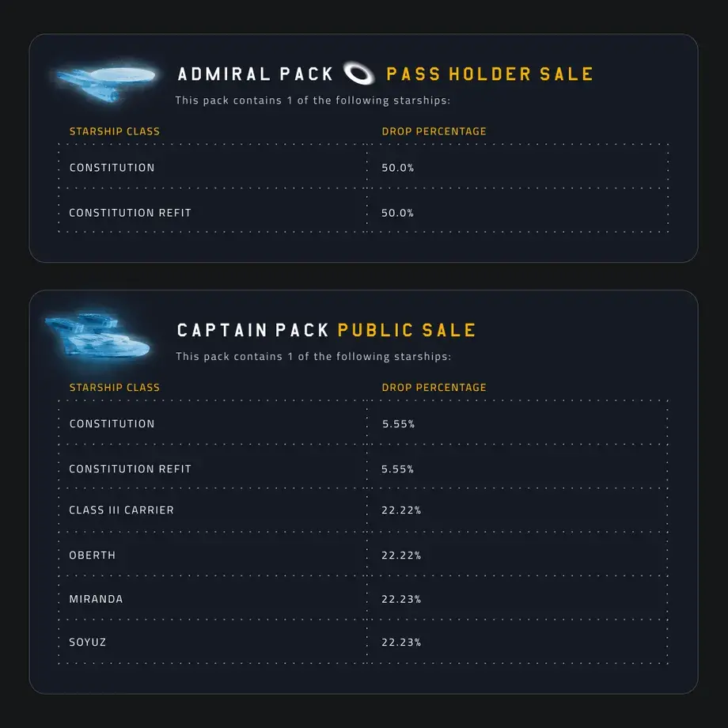Select Constitution row in Captain Pack
Image resolution: width=728 pixels, height=728 pixels.
point(112,424)
